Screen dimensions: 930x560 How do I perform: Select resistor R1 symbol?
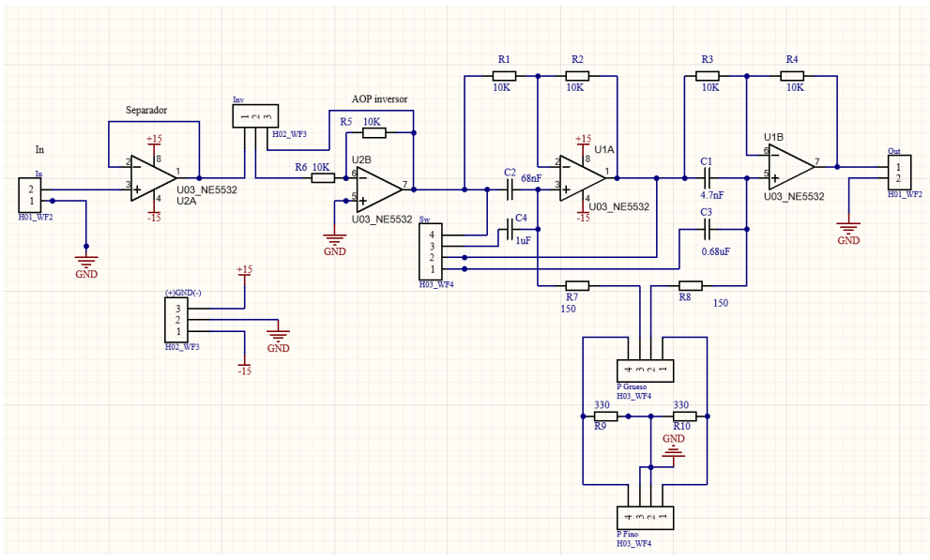coord(504,76)
